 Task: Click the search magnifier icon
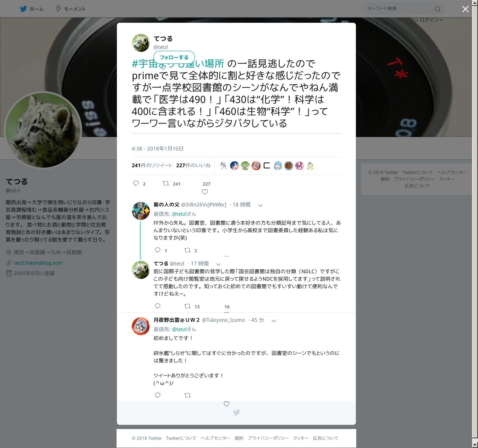pyautogui.click(x=438, y=9)
